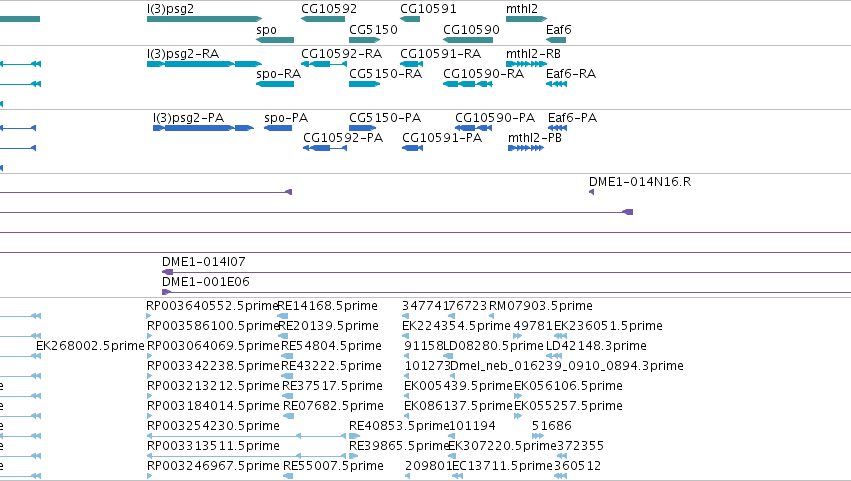The image size is (851, 481).
Task: Click the CG10592-RA transcript glyph
Action: 324,64
